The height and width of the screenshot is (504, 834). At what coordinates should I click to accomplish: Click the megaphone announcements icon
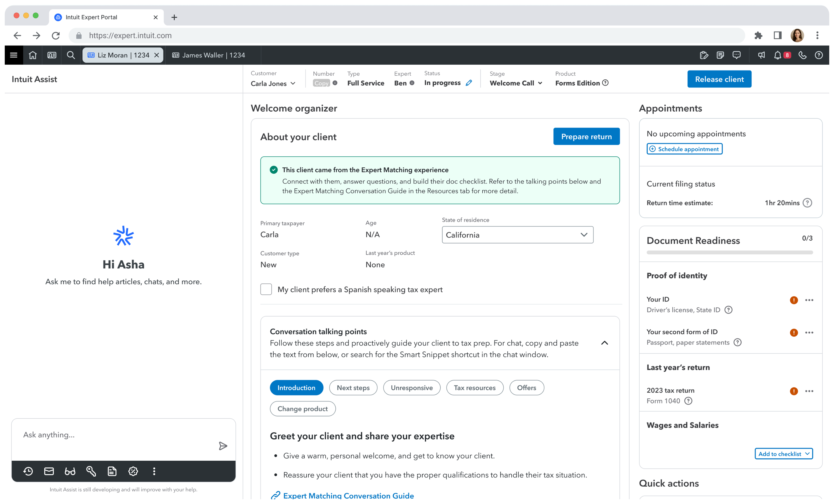(x=761, y=55)
